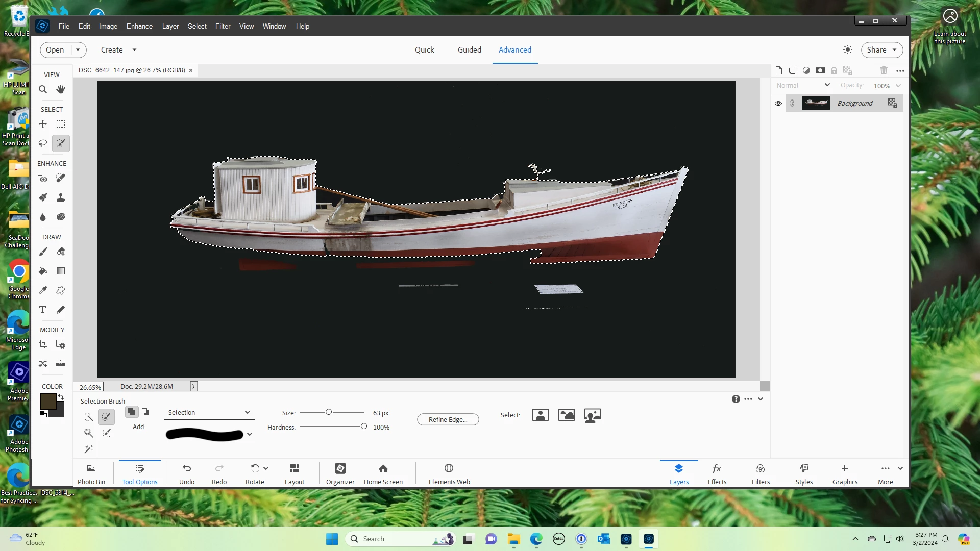Toggle the light/dark brightness mode icon
The height and width of the screenshot is (551, 980).
pos(848,49)
